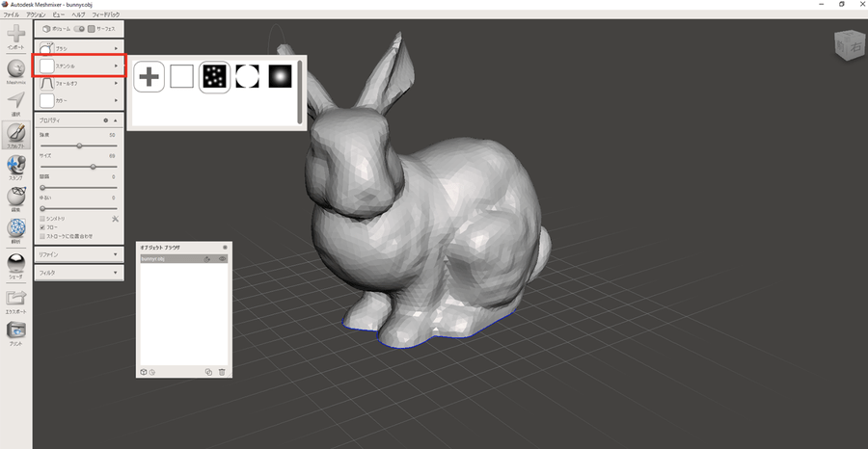This screenshot has height=449, width=868.
Task: Open the ブラシ (Brush) flyout
Action: pyautogui.click(x=77, y=47)
